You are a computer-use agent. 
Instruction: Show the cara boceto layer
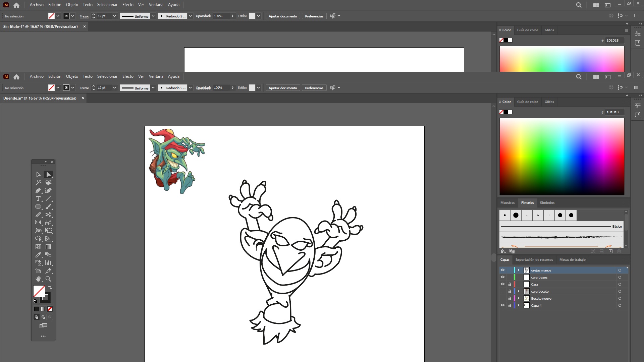click(502, 291)
